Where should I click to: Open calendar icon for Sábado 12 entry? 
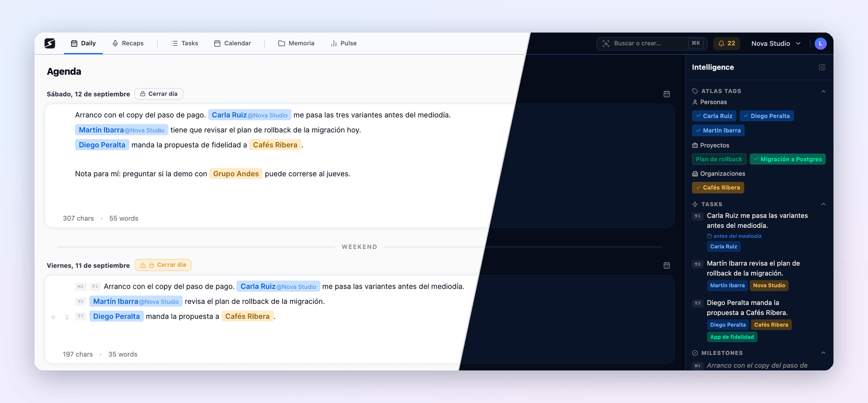pos(667,94)
